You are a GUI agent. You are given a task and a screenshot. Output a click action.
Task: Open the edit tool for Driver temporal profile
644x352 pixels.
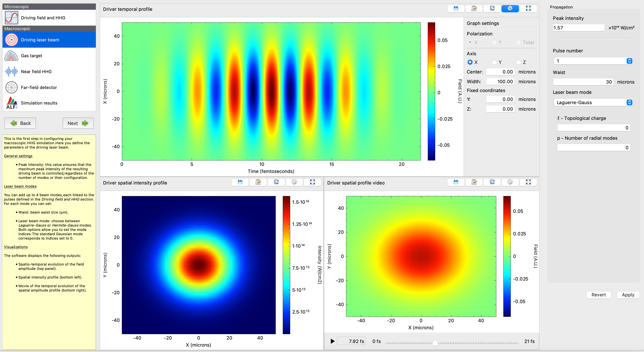474,8
